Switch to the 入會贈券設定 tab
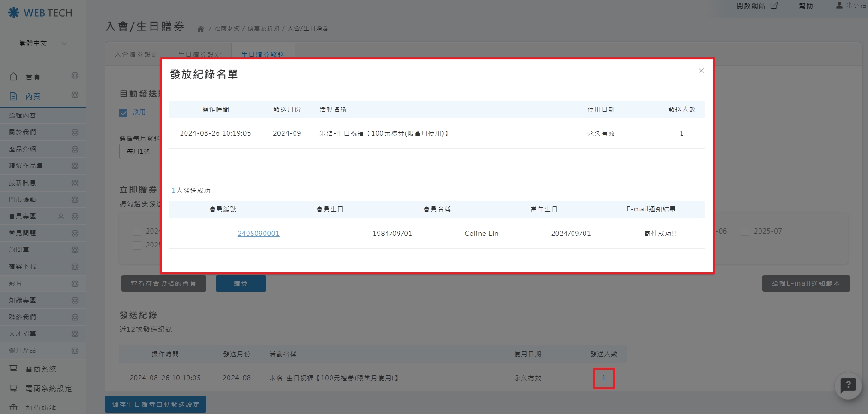This screenshot has width=868, height=414. pos(136,54)
